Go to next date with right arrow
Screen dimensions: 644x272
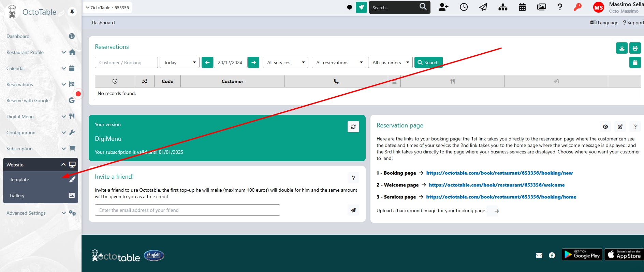click(x=253, y=63)
